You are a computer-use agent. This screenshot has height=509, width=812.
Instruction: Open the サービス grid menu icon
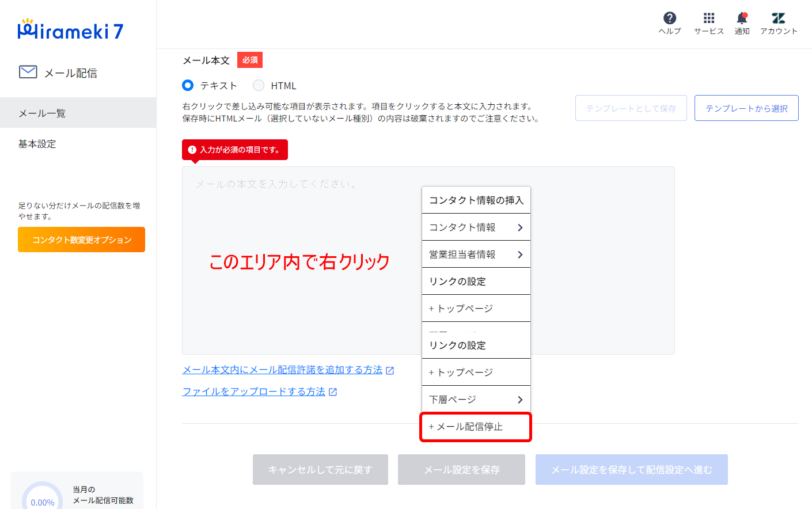[x=708, y=18]
